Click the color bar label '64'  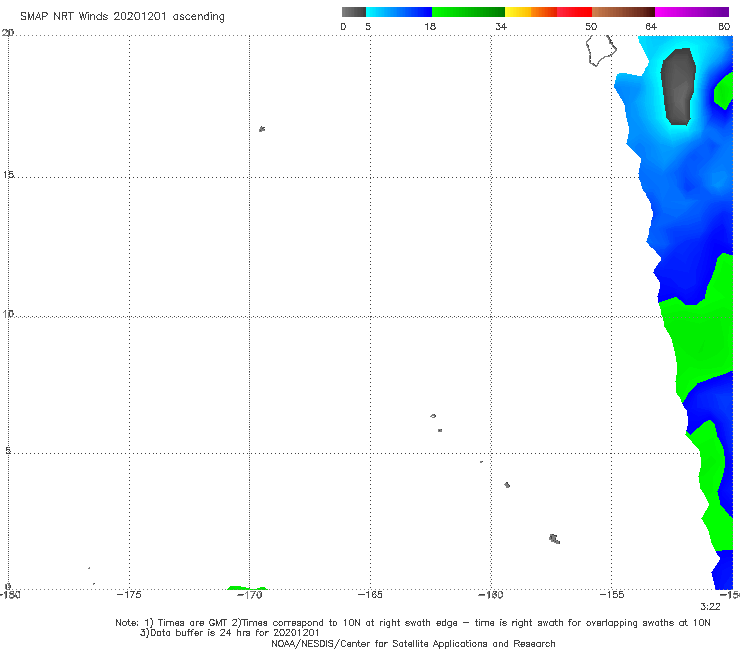pyautogui.click(x=651, y=26)
